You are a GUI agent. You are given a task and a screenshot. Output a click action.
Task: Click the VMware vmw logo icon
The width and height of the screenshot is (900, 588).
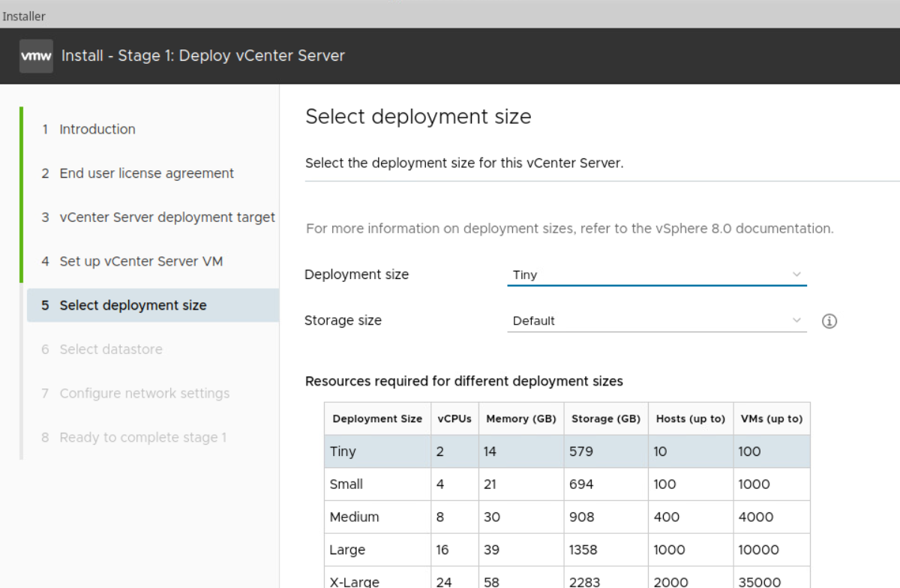tap(36, 56)
